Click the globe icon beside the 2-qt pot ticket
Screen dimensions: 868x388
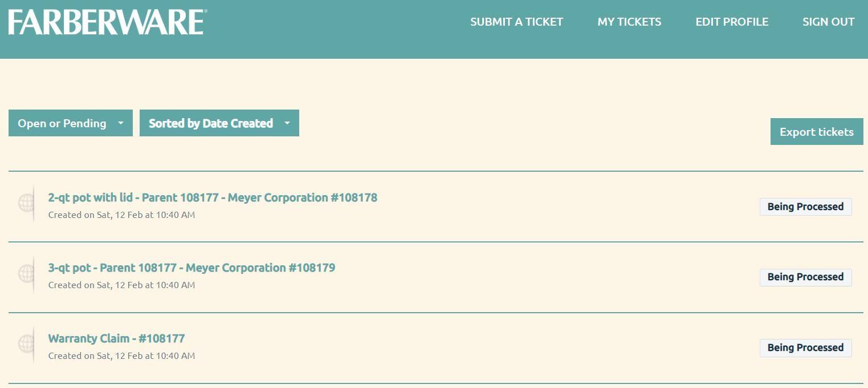click(x=26, y=203)
